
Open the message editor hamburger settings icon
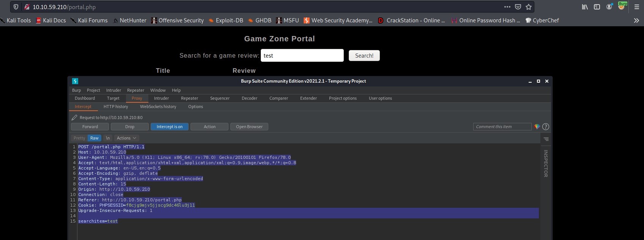pos(546,139)
